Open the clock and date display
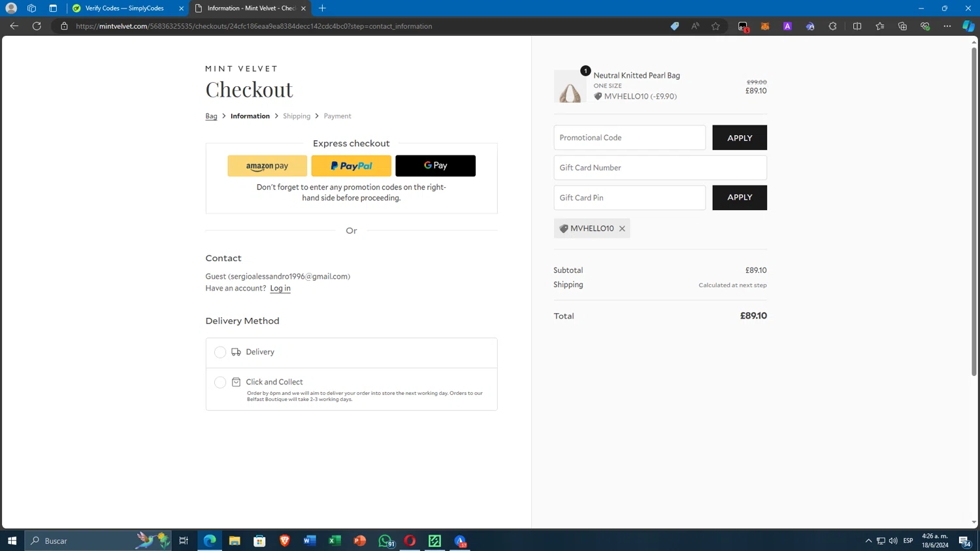 (x=935, y=541)
